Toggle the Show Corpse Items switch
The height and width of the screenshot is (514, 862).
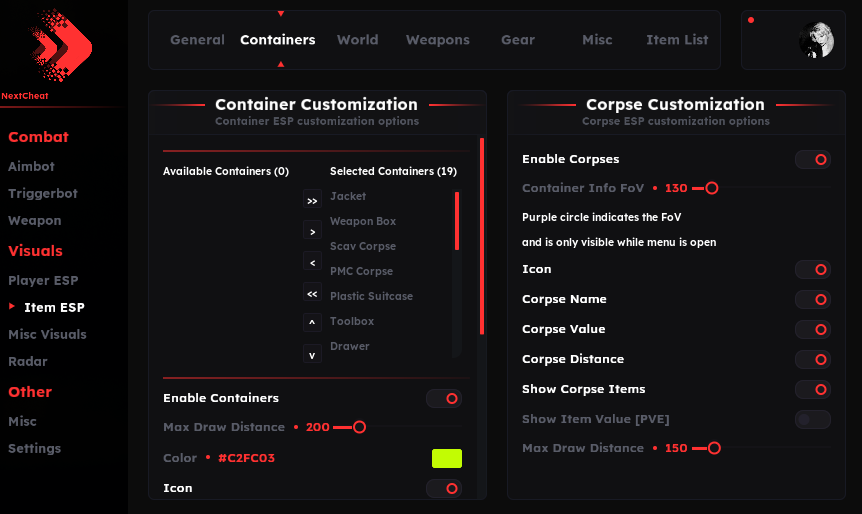point(813,390)
